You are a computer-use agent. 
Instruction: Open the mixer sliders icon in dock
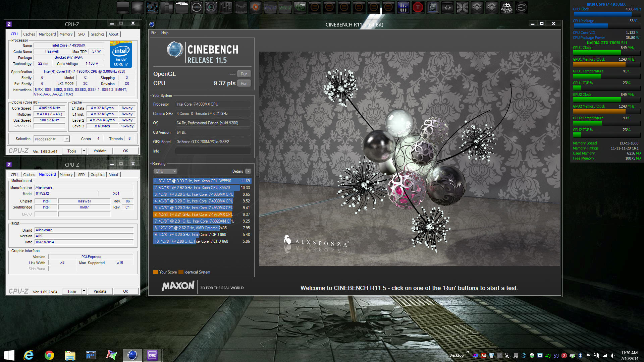226,7
